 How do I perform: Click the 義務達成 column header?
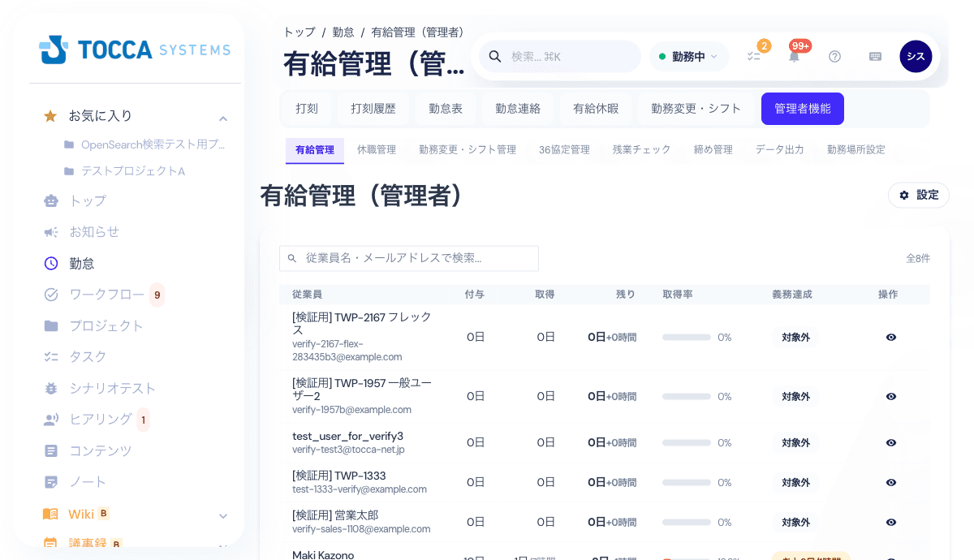(792, 295)
